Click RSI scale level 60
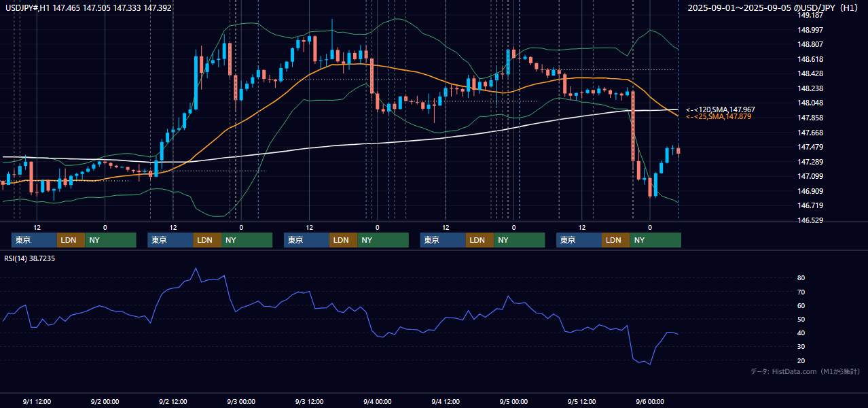 point(801,305)
